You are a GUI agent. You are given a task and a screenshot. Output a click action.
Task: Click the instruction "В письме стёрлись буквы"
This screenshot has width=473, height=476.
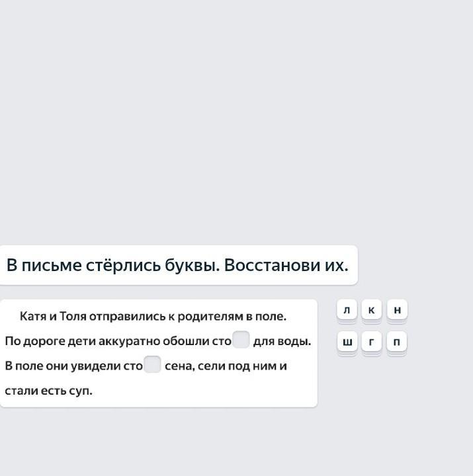click(x=112, y=265)
